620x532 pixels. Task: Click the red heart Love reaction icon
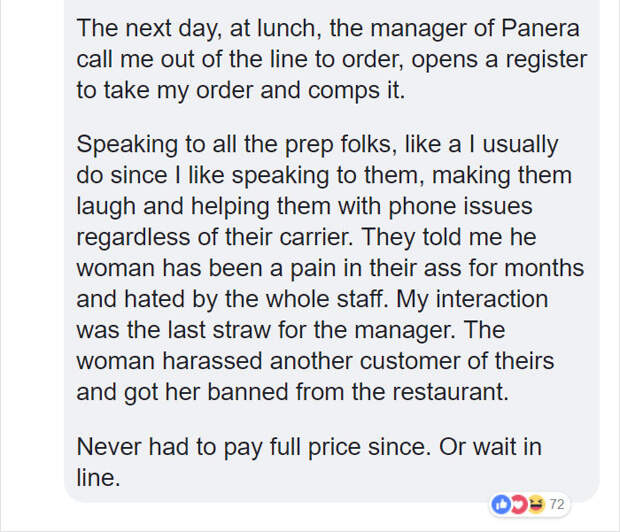pos(518,504)
